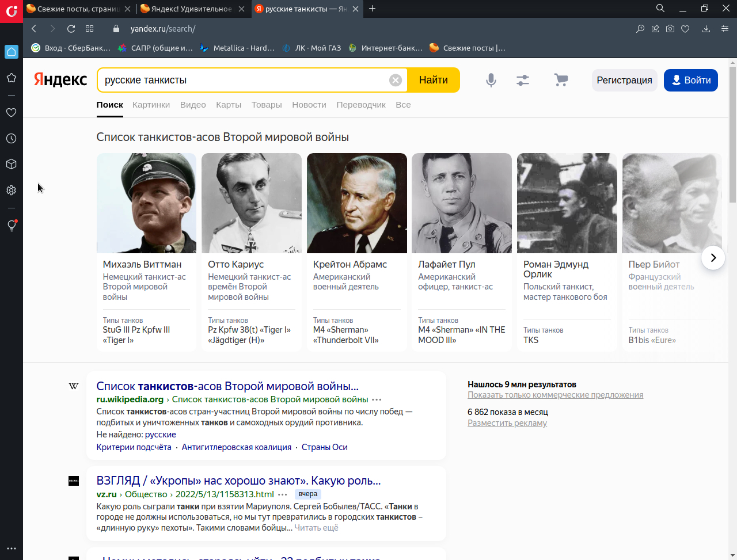The height and width of the screenshot is (560, 737).
Task: Open the shopping cart icon
Action: point(561,80)
